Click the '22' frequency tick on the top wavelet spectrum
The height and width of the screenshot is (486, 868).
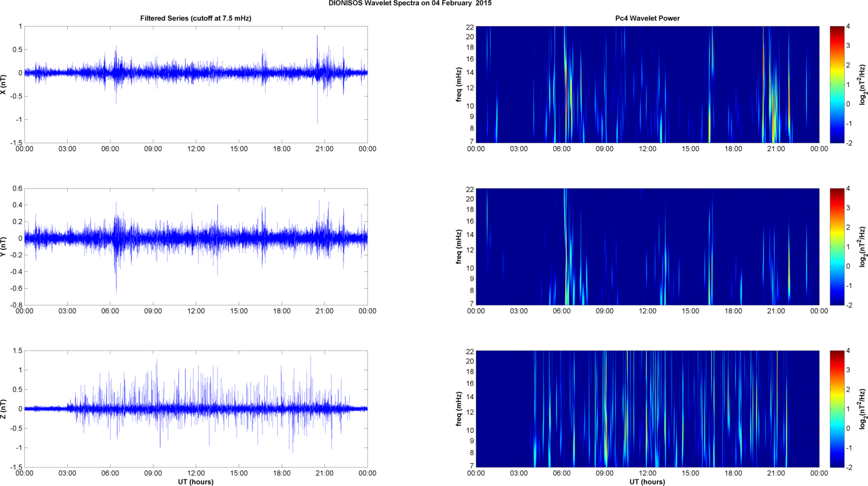click(x=470, y=27)
